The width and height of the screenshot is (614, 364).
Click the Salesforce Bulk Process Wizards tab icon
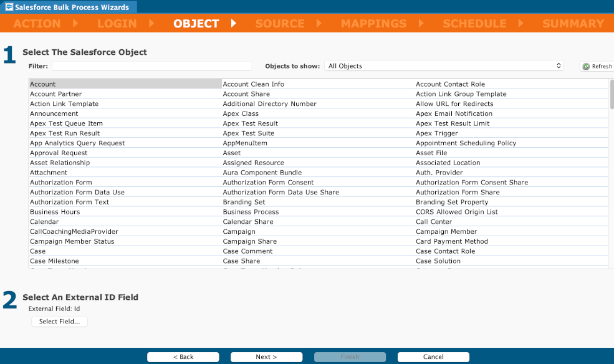[9, 7]
